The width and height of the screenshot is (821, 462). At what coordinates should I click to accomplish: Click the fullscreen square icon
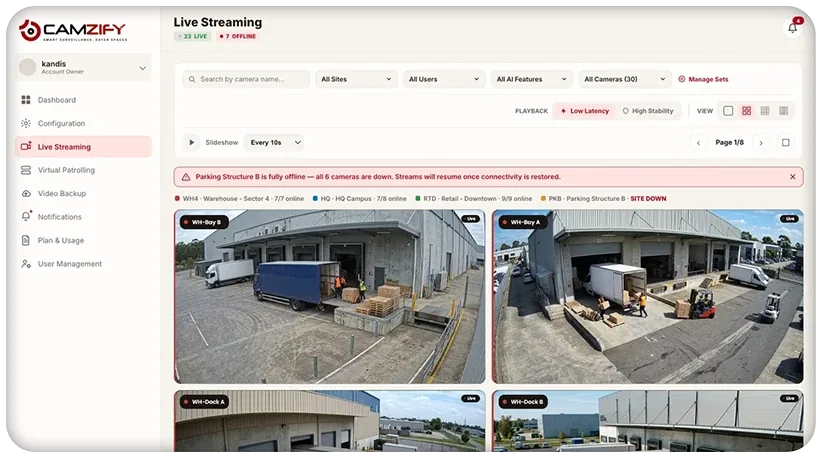[x=785, y=142]
